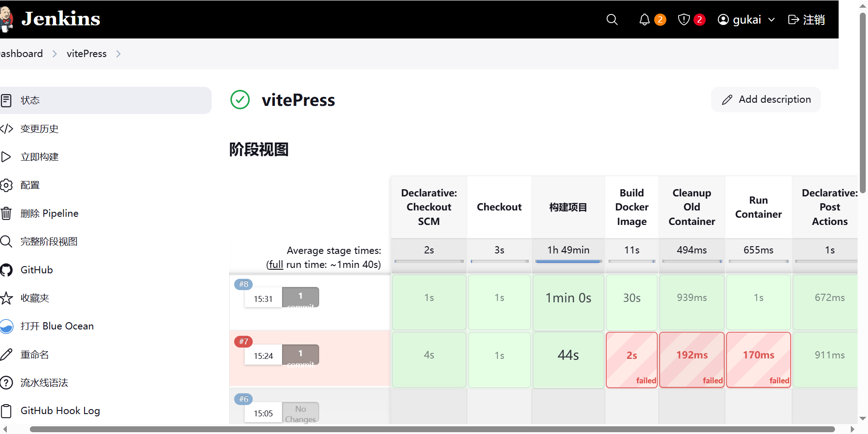
Task: Select 状态 in the sidebar
Action: [x=30, y=100]
